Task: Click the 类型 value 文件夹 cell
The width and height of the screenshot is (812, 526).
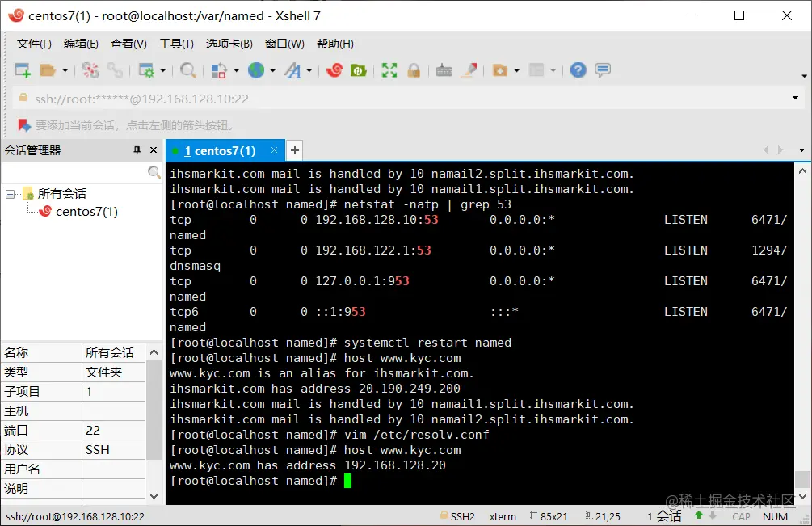Action: 114,372
